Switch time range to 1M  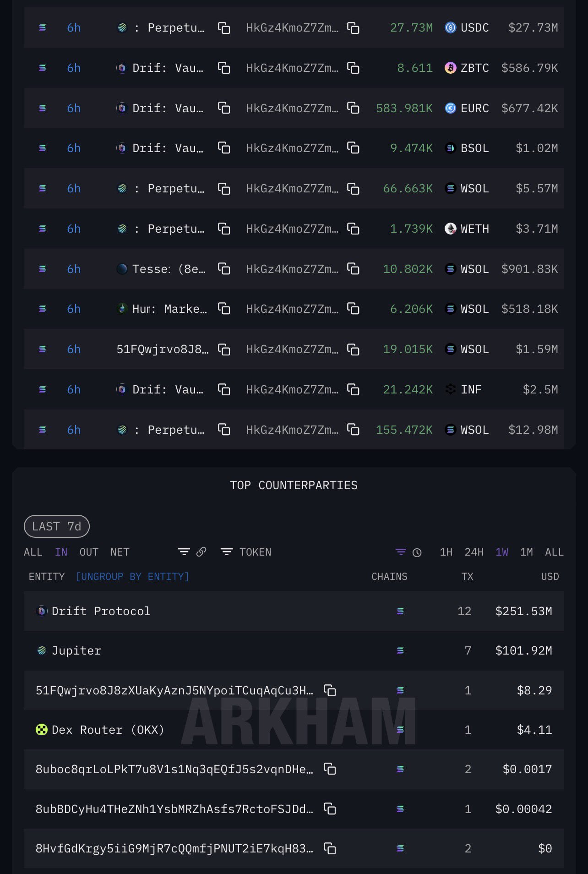[526, 552]
